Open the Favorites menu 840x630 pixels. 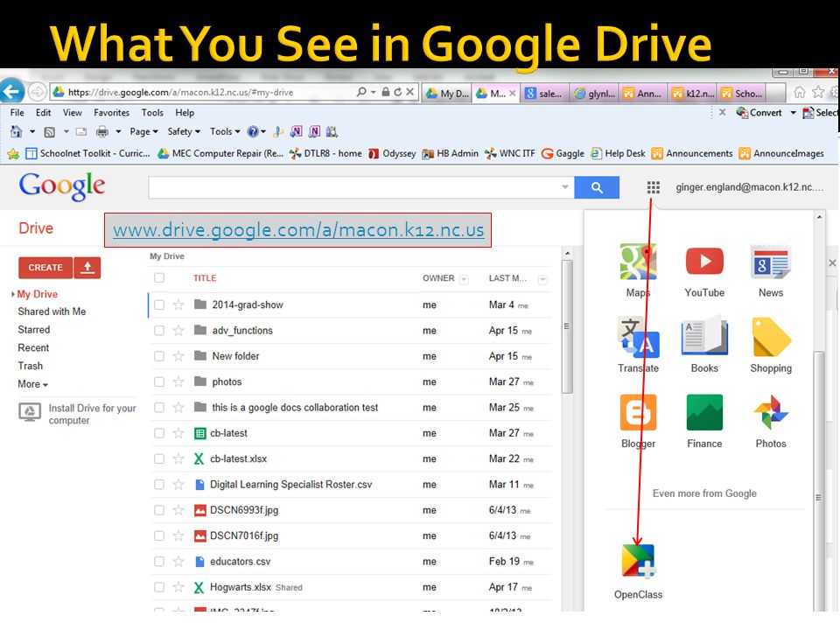tap(111, 113)
